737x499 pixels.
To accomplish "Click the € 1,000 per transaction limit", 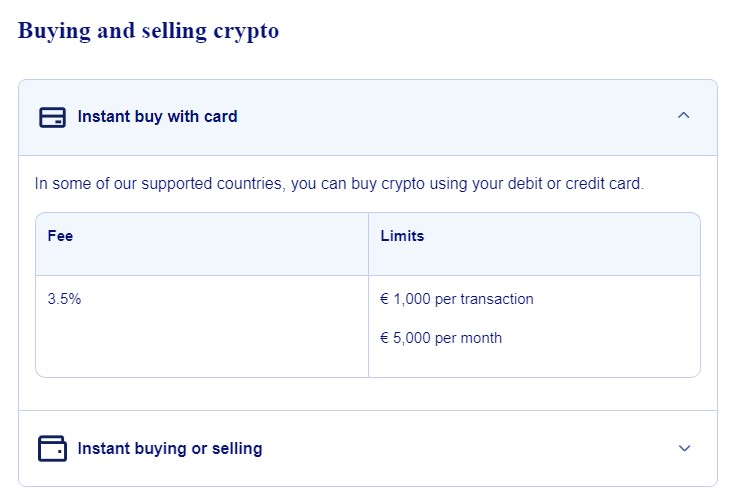I will [457, 299].
